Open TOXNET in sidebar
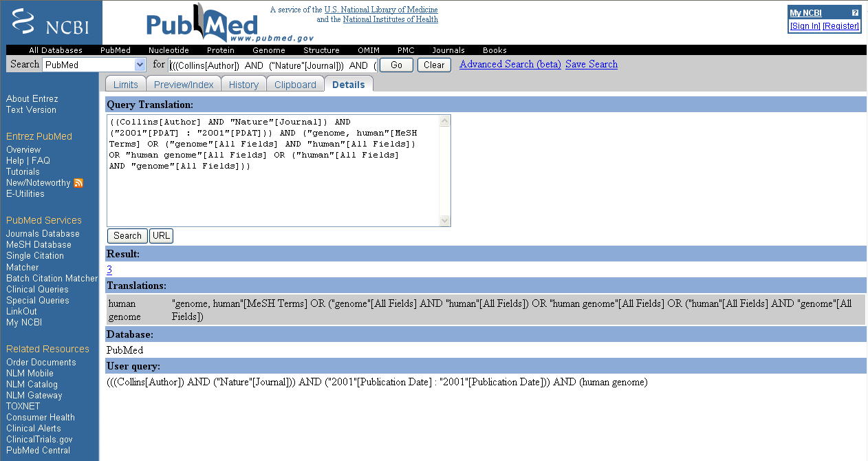This screenshot has width=868, height=461. pos(23,407)
